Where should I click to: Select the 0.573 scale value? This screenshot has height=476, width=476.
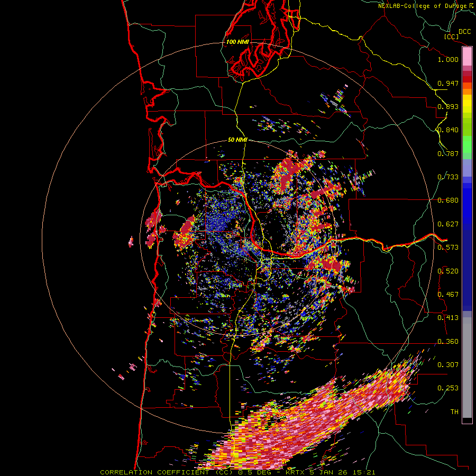[448, 248]
